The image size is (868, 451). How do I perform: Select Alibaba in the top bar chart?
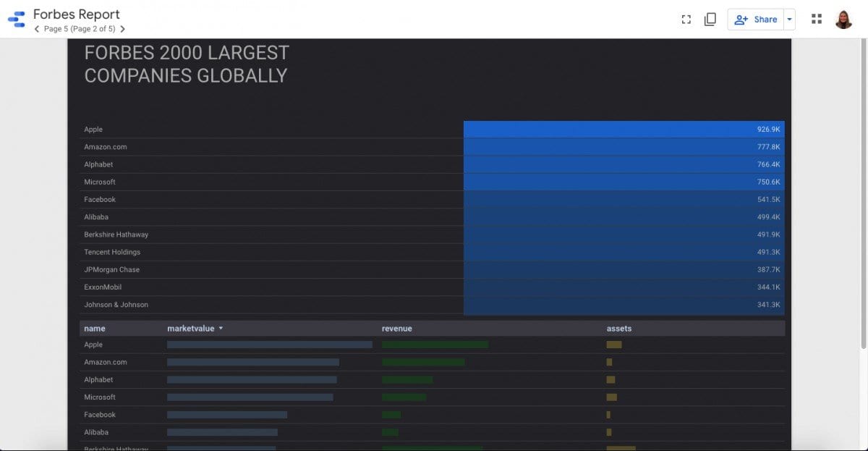click(96, 217)
